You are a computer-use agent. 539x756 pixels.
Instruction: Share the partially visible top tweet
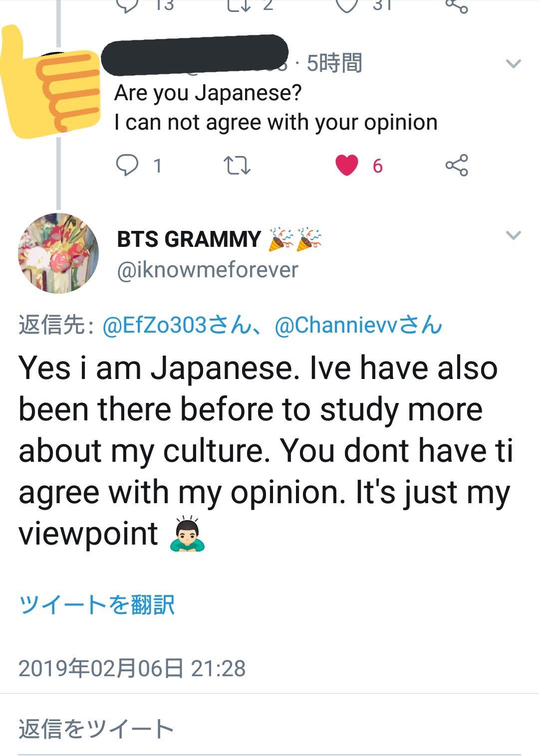point(457,6)
